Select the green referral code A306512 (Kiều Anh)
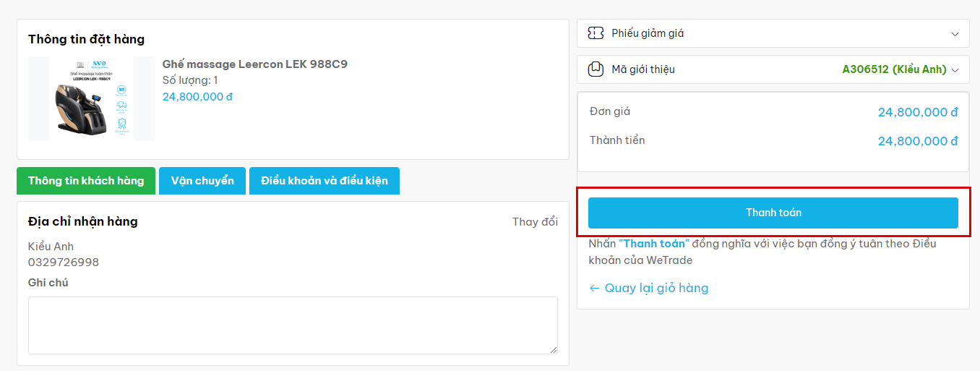 [894, 69]
